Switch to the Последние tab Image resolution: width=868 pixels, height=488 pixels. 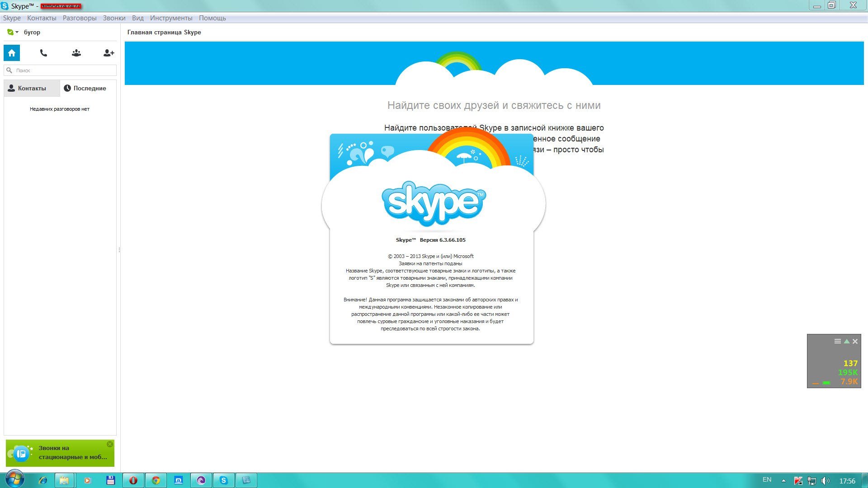click(x=88, y=88)
